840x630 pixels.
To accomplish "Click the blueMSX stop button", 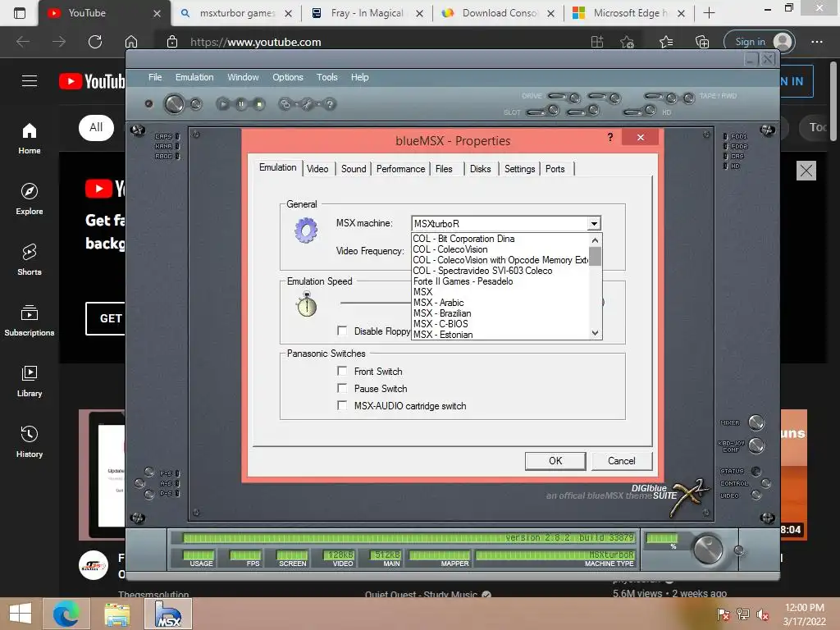I will (259, 104).
